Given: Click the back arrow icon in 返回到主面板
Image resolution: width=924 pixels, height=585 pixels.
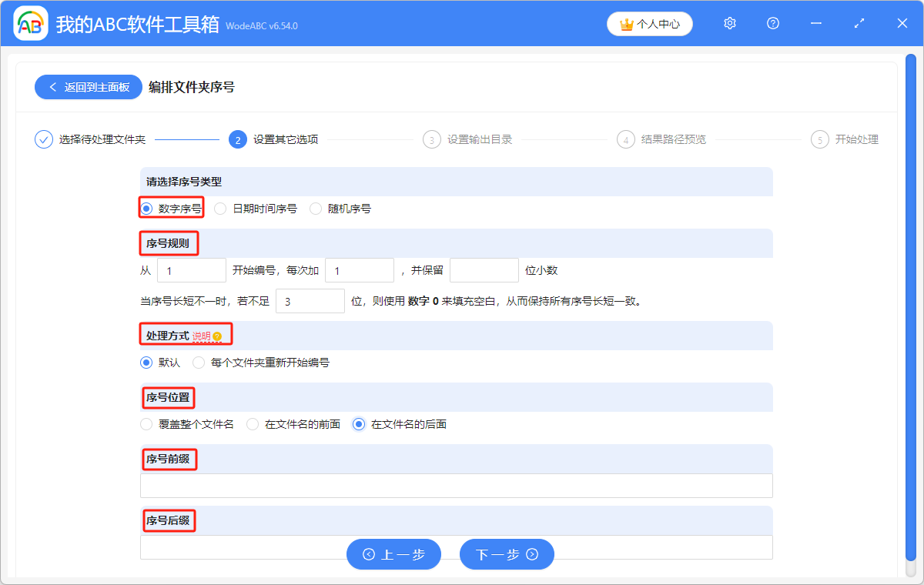Looking at the screenshot, I should (53, 86).
